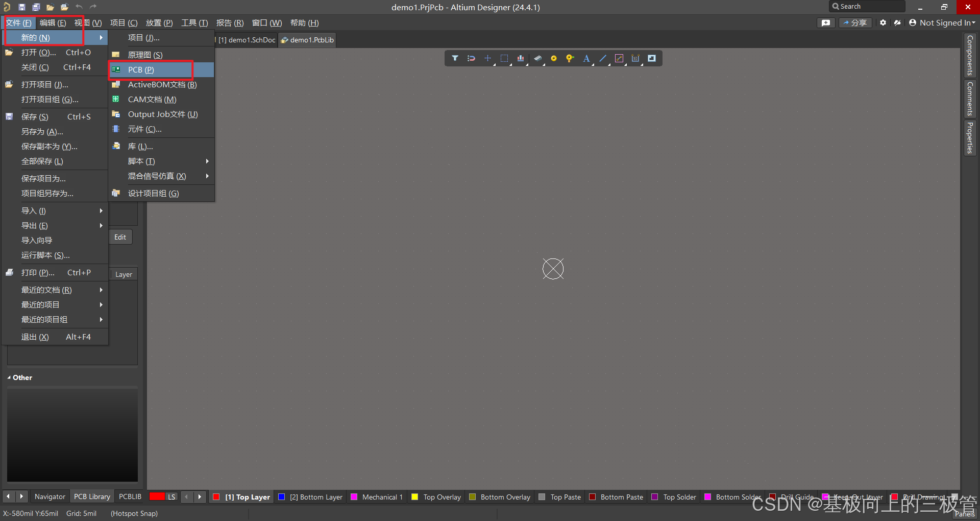Click the 分享 share button
980x521 pixels.
855,22
